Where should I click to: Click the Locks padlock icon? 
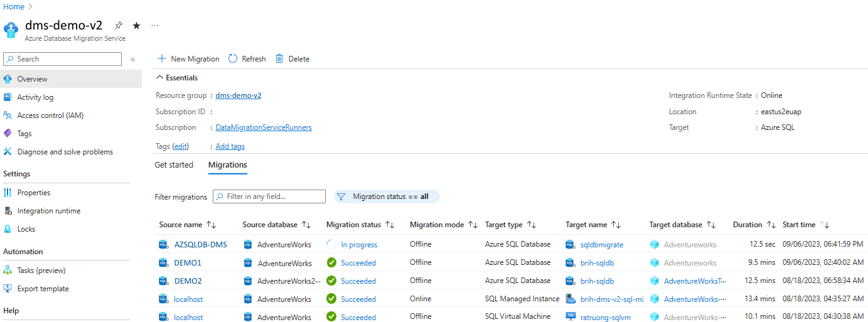(x=8, y=229)
